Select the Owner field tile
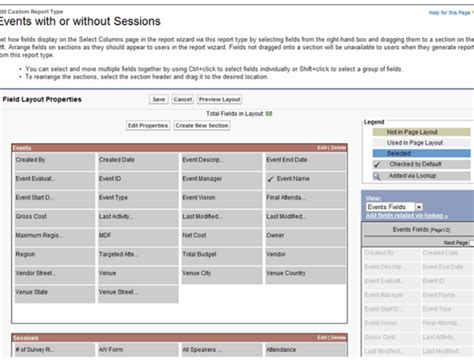 [305, 237]
